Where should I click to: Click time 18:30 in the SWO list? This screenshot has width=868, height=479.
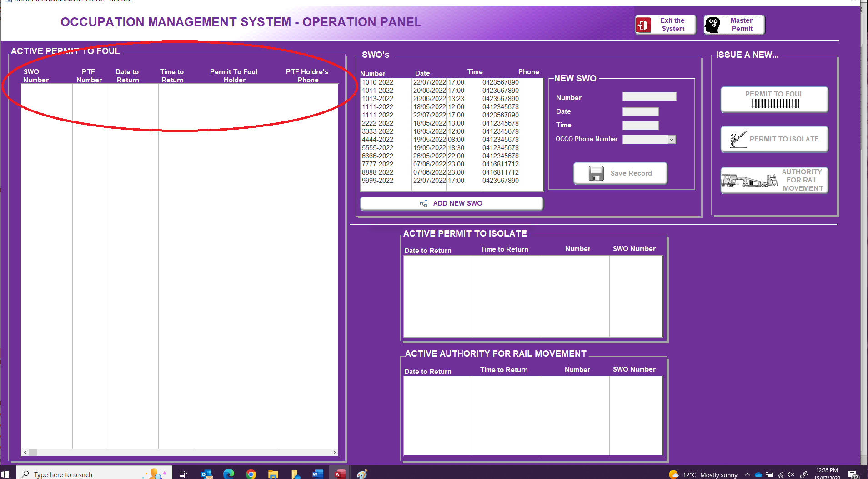coord(456,148)
